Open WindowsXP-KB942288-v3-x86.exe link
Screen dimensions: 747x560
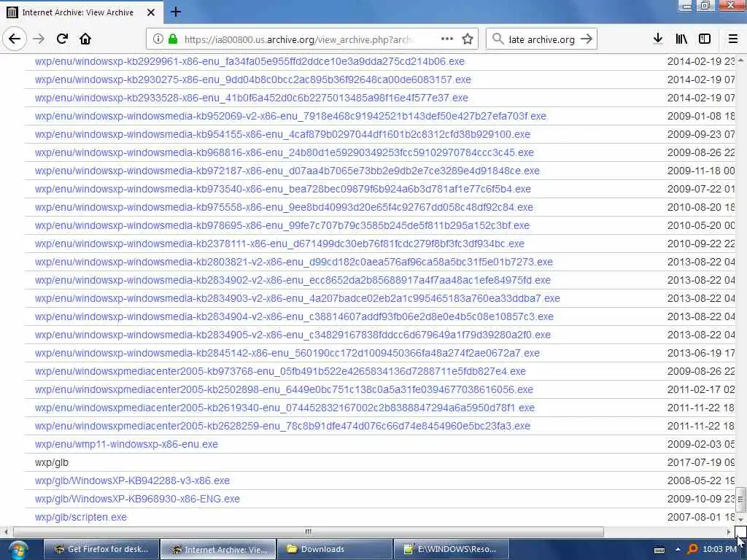tap(132, 481)
